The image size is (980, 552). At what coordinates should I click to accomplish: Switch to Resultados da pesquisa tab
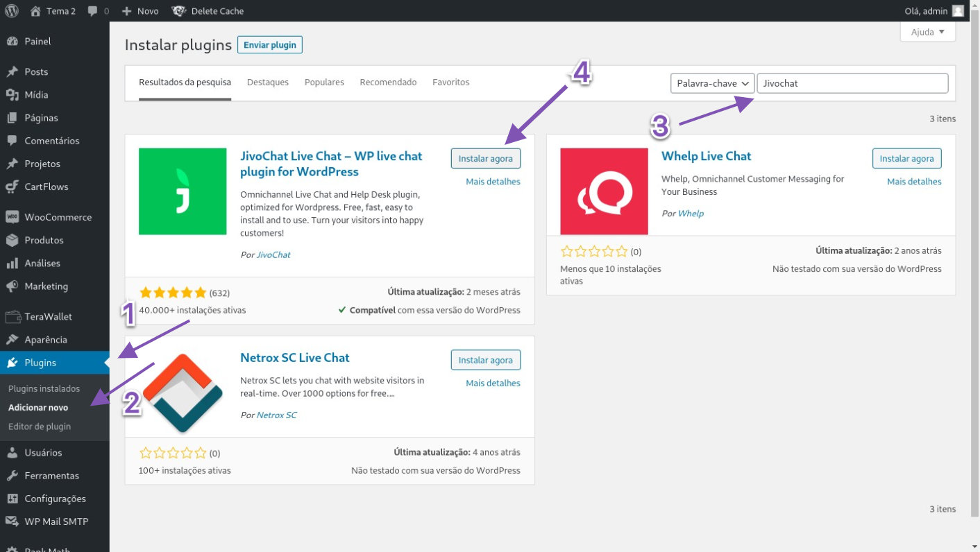pos(185,82)
